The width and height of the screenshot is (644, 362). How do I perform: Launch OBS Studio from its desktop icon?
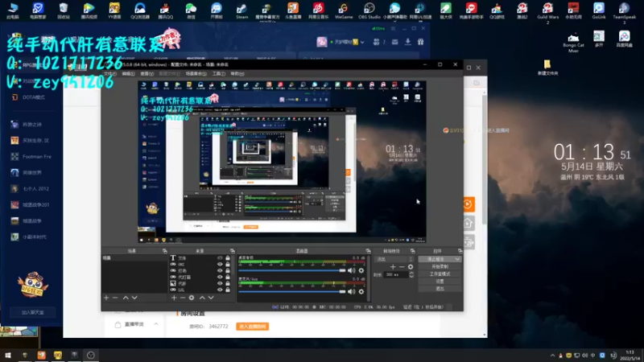[x=369, y=11]
